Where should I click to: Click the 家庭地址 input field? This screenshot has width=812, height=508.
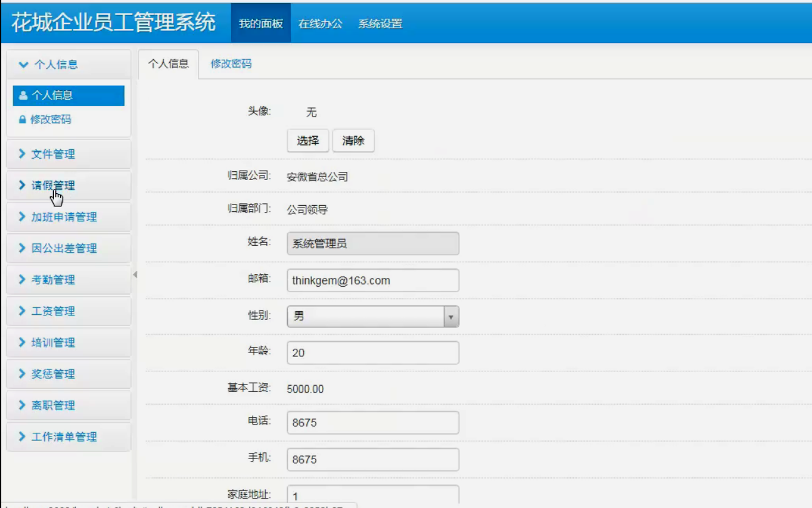(x=373, y=495)
